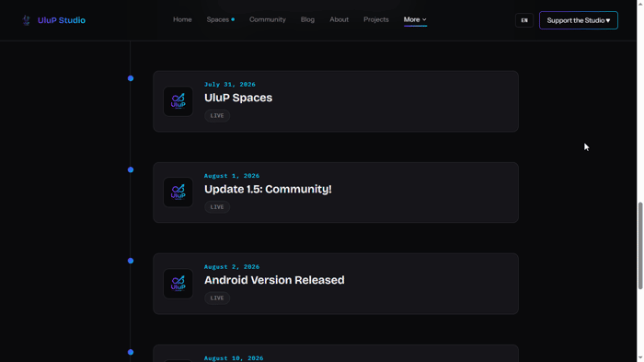Select the August 2 timeline dot
Screen dimensions: 644x362
pyautogui.click(x=131, y=261)
